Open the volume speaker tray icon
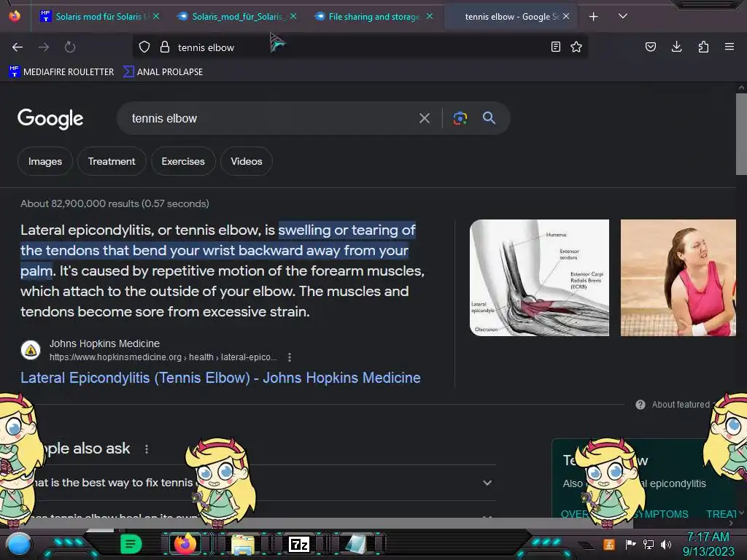This screenshot has width=747, height=560. [666, 544]
